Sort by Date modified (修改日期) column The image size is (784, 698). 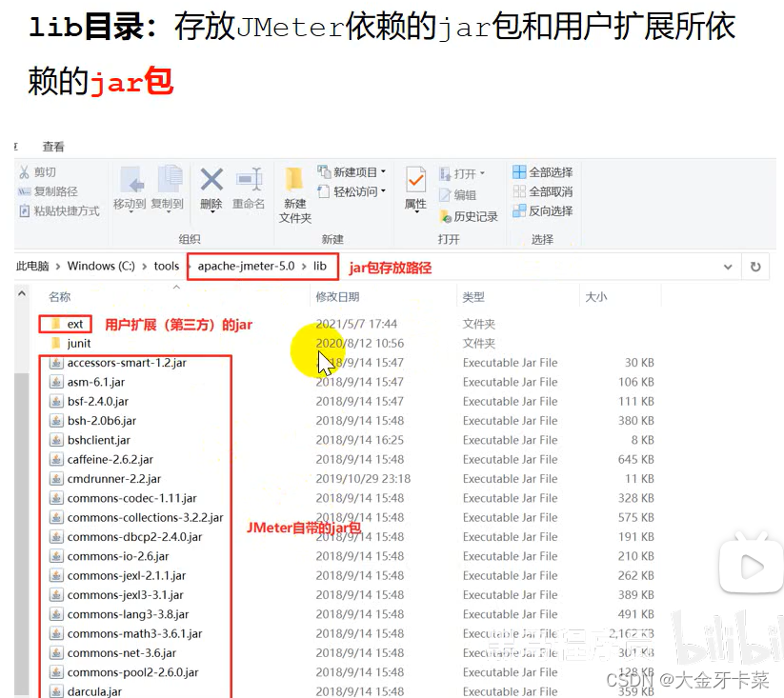click(x=337, y=297)
